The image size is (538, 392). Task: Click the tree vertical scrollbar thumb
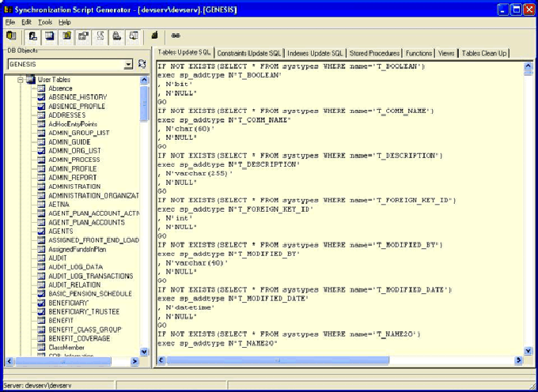[144, 104]
